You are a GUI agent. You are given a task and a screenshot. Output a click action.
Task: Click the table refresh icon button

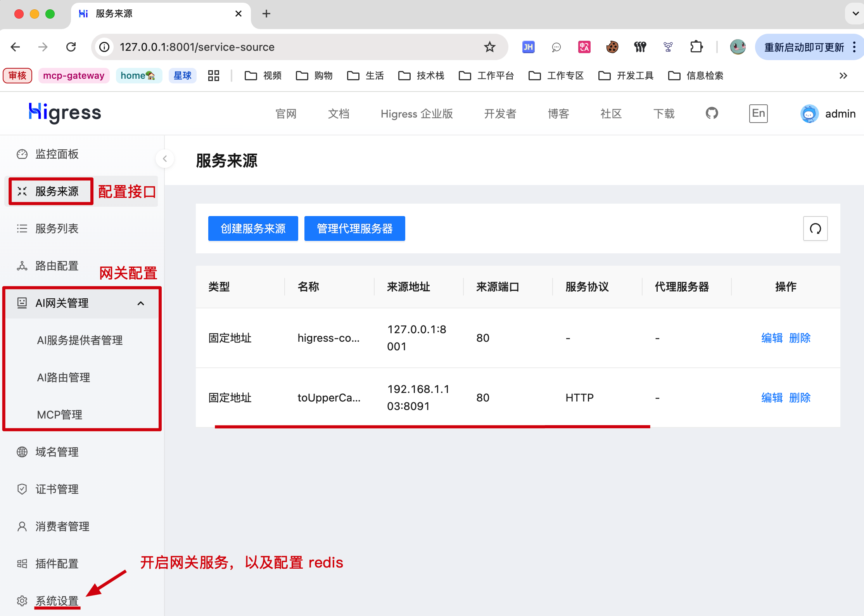pos(815,228)
